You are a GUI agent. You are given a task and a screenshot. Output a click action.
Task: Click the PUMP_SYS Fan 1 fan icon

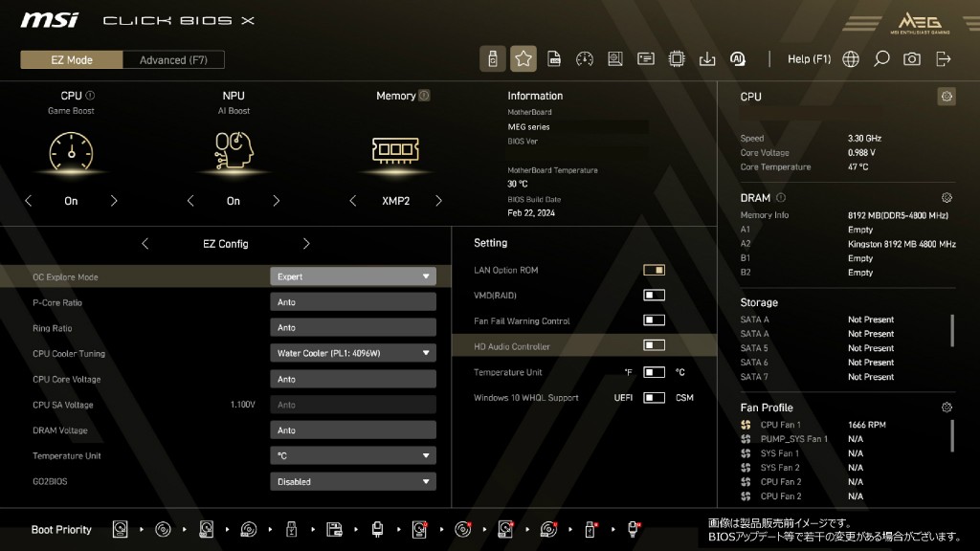point(746,439)
